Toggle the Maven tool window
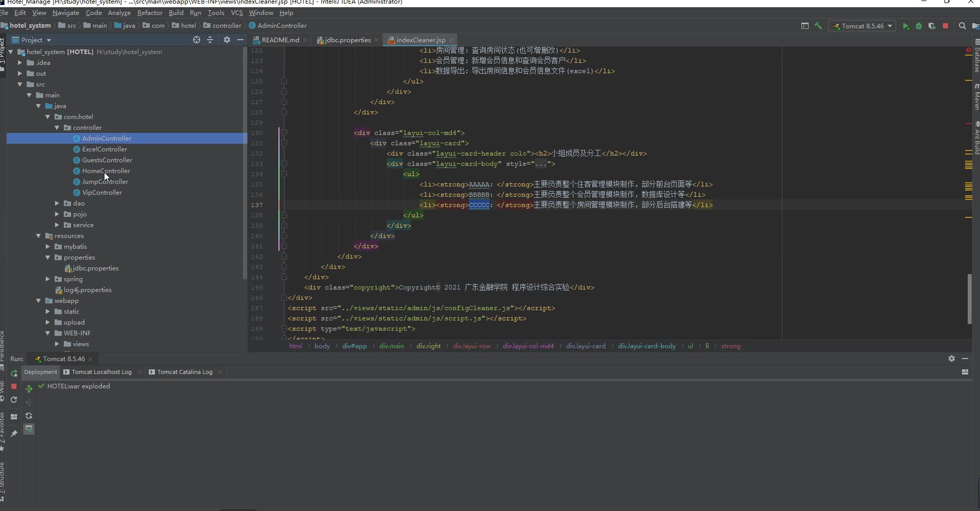This screenshot has height=511, width=980. point(976,97)
